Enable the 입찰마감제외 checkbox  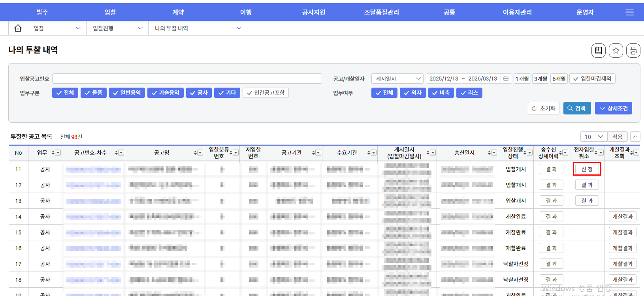(592, 79)
